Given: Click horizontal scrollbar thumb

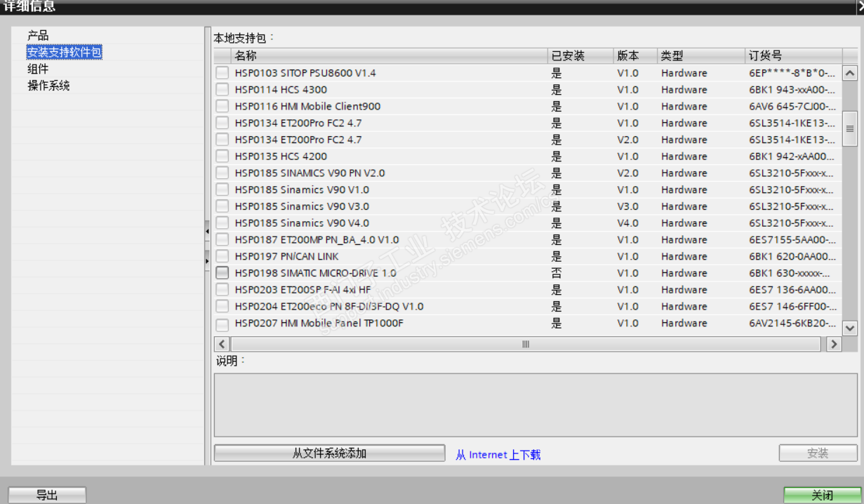Looking at the screenshot, I should point(525,344).
